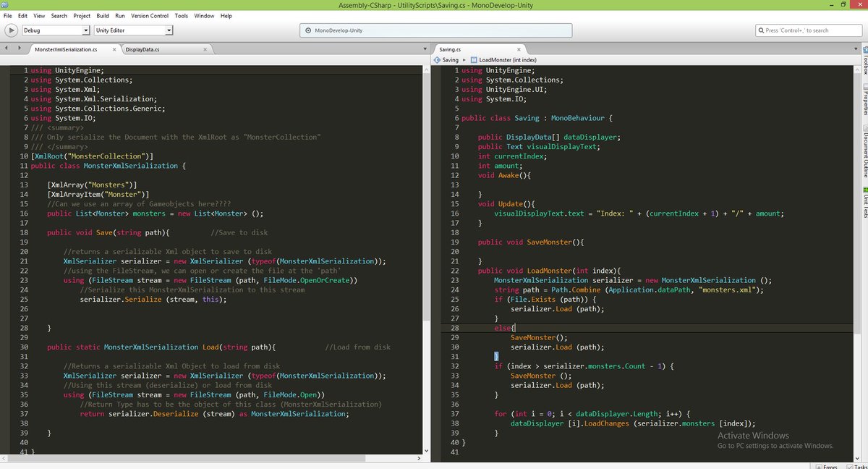The height and width of the screenshot is (469, 868).
Task: Click 'using System.Xml.Serialization;' line
Action: pyautogui.click(x=93, y=98)
